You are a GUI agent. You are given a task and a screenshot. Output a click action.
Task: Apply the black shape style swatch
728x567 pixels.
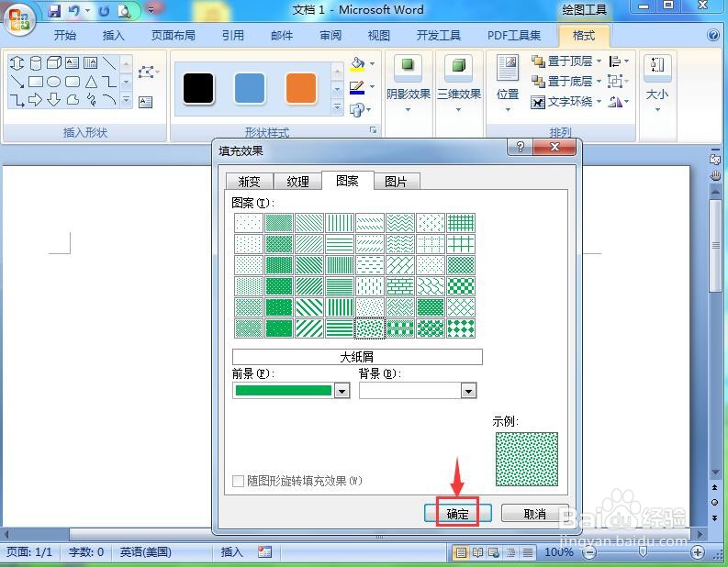[x=198, y=88]
